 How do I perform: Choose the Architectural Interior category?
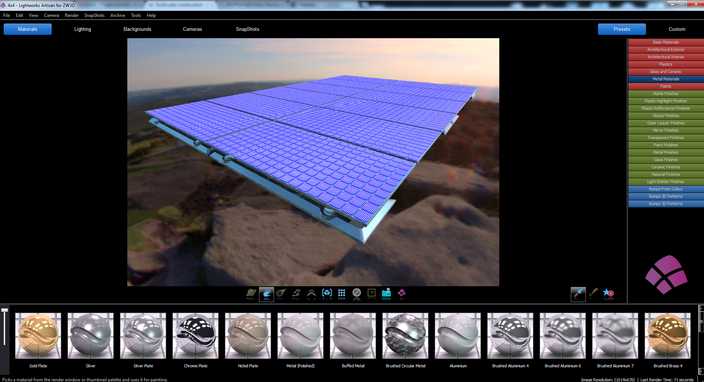pos(665,57)
